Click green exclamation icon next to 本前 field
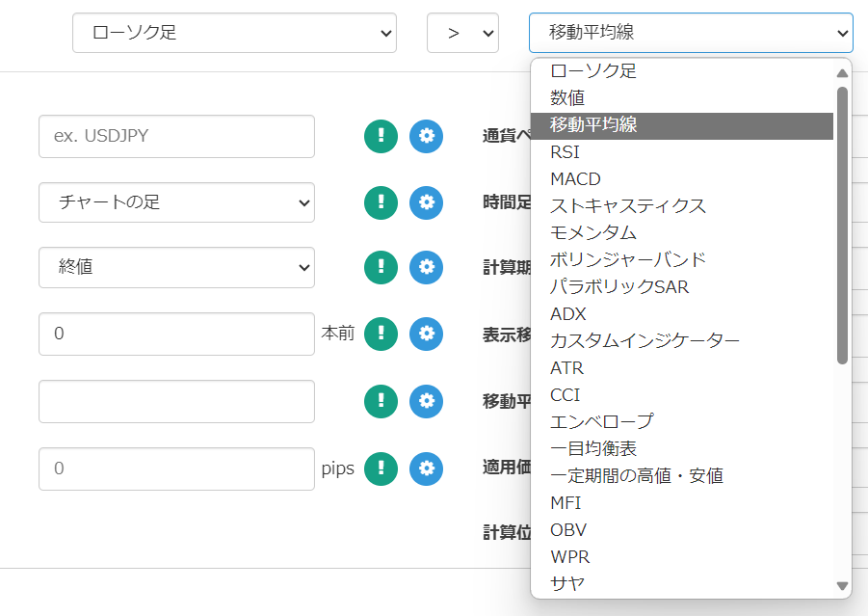 click(381, 334)
